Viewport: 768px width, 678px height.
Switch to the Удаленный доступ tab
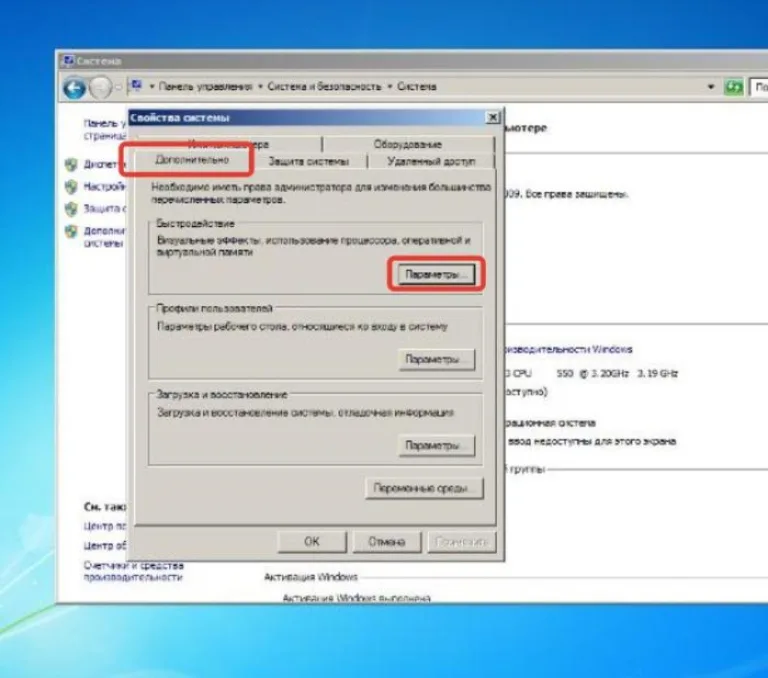tap(431, 161)
